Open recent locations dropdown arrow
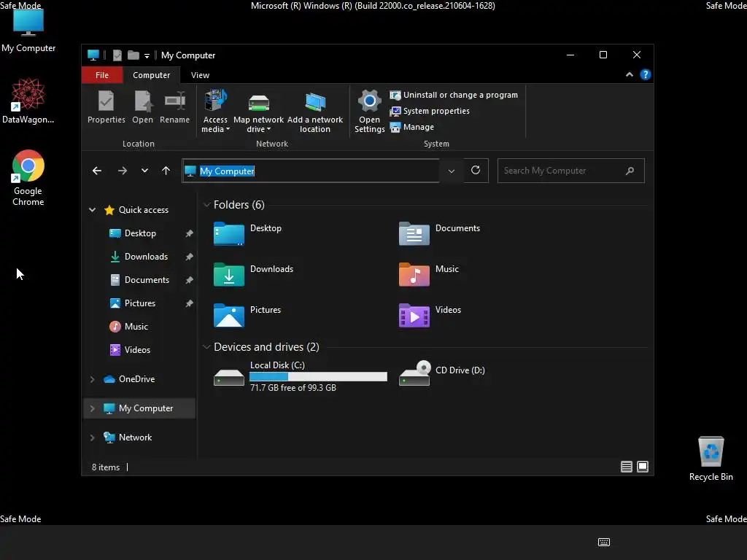Viewport: 747px width, 560px height. pos(144,171)
